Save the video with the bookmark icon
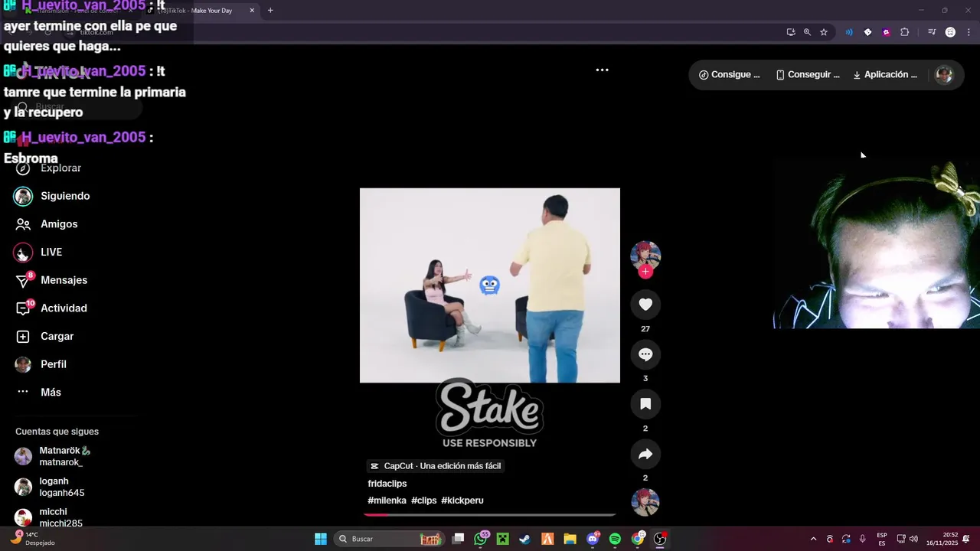 coord(645,404)
